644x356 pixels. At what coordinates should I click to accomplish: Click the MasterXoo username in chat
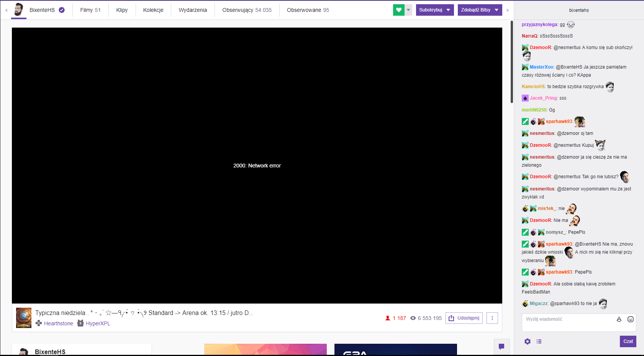pyautogui.click(x=541, y=67)
